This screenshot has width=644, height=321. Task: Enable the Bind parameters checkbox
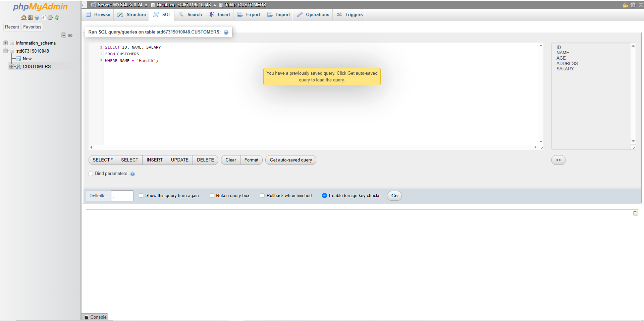[x=91, y=174]
